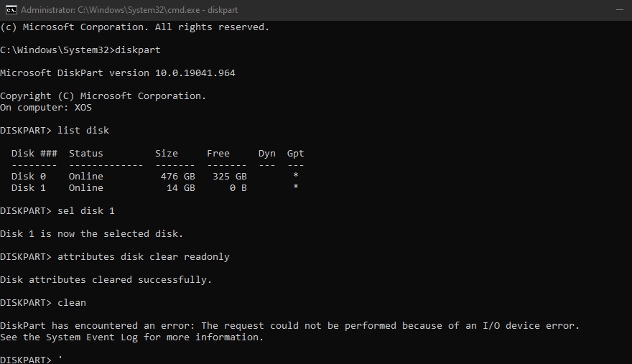Click the 'clean' command text

pyautogui.click(x=72, y=303)
